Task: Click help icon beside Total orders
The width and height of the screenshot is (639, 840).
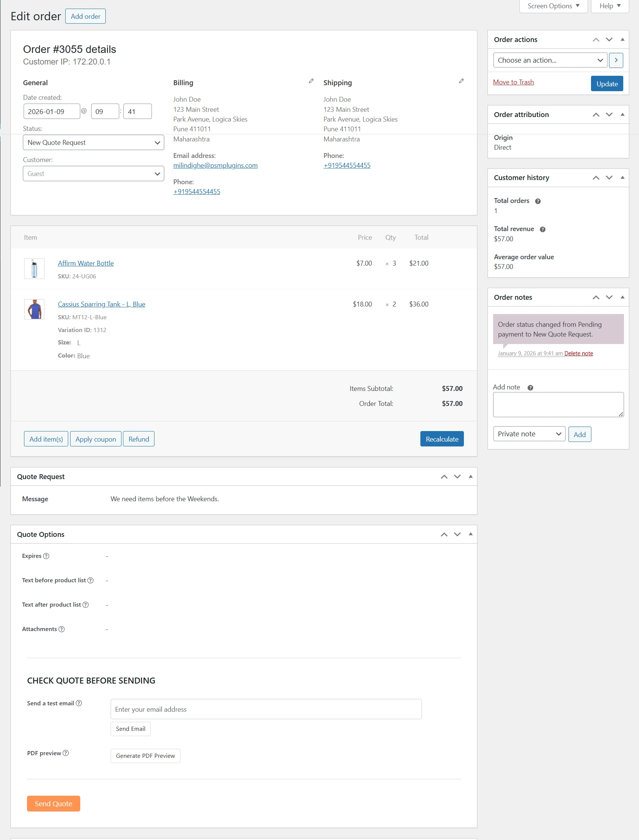Action: click(537, 201)
